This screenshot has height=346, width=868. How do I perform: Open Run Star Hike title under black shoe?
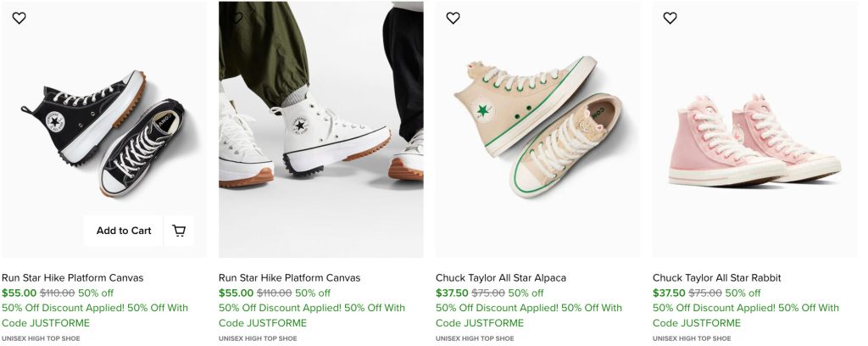(73, 277)
